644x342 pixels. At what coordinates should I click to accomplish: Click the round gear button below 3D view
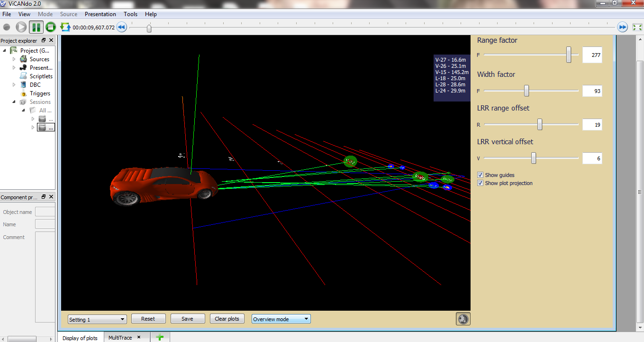463,319
